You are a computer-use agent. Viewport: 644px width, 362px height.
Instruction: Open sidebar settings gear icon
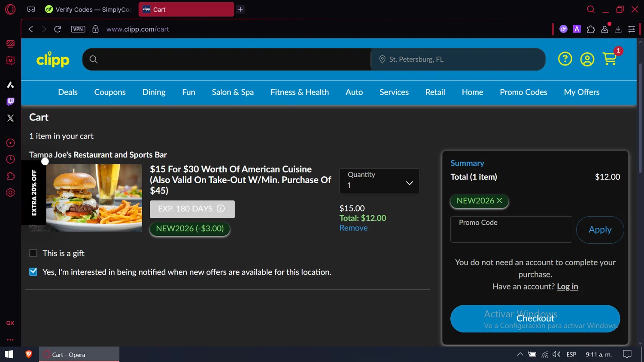click(x=10, y=193)
